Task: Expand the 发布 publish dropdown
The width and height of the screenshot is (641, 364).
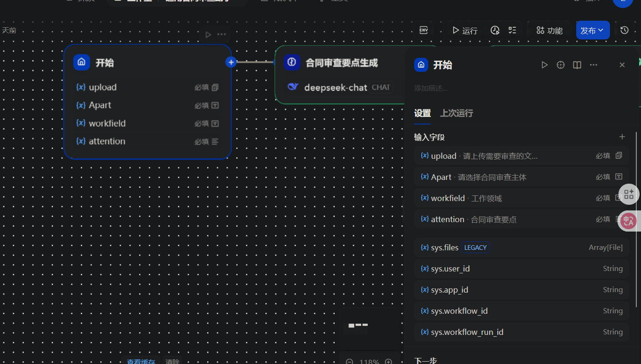Action: point(593,31)
